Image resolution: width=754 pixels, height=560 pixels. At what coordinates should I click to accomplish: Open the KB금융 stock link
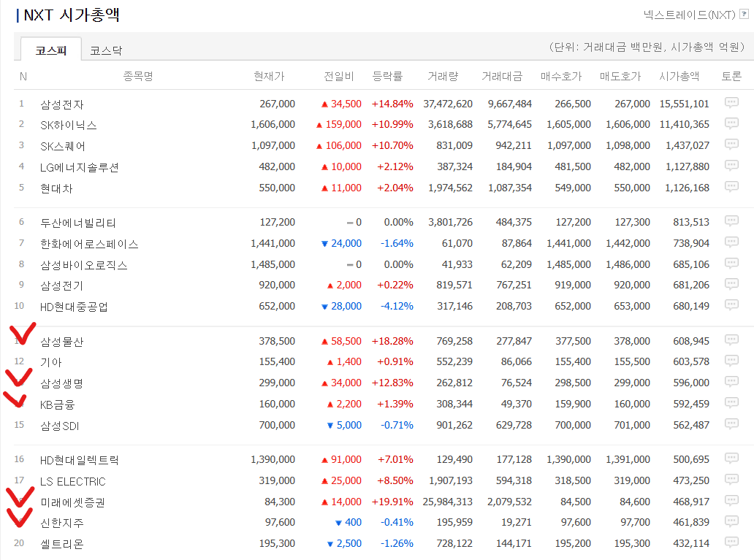57,404
